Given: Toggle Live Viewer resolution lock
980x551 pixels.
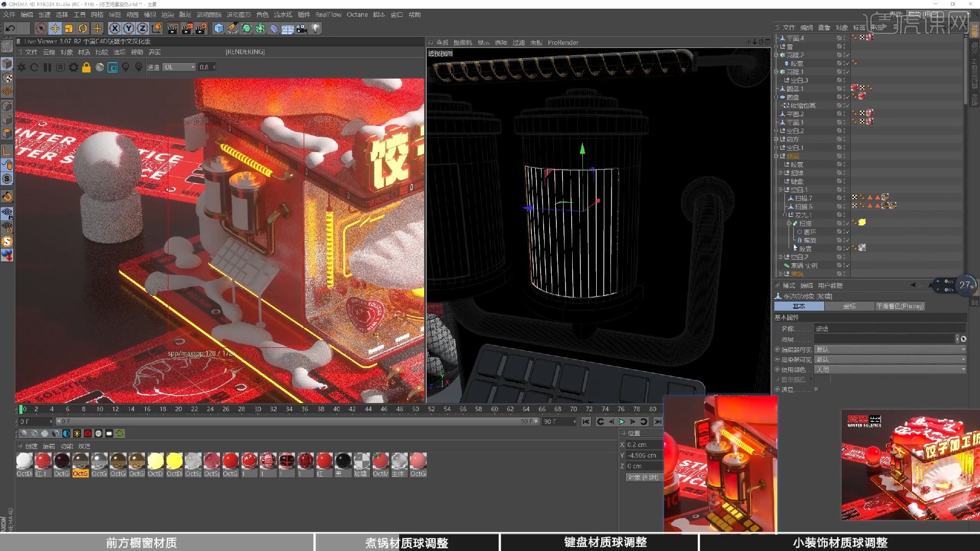Looking at the screenshot, I should pos(86,67).
